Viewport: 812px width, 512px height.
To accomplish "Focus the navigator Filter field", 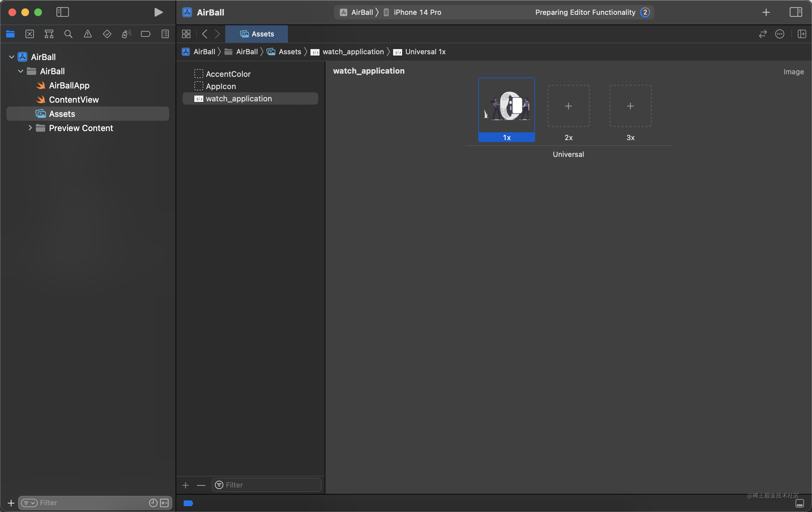I will coord(95,503).
